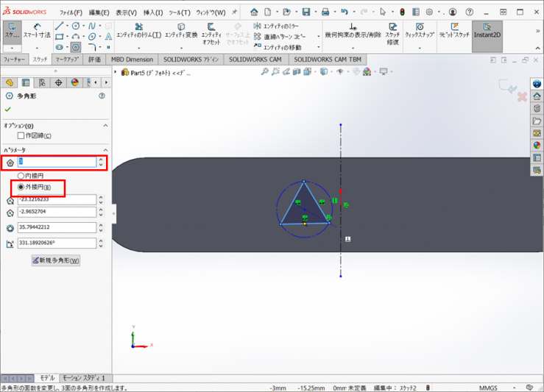
Task: Click the Convert Entities (エンティティ変換) icon
Action: [181, 27]
